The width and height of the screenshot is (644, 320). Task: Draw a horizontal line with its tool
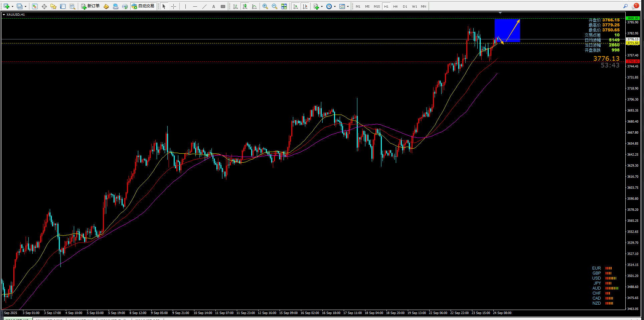tap(195, 6)
